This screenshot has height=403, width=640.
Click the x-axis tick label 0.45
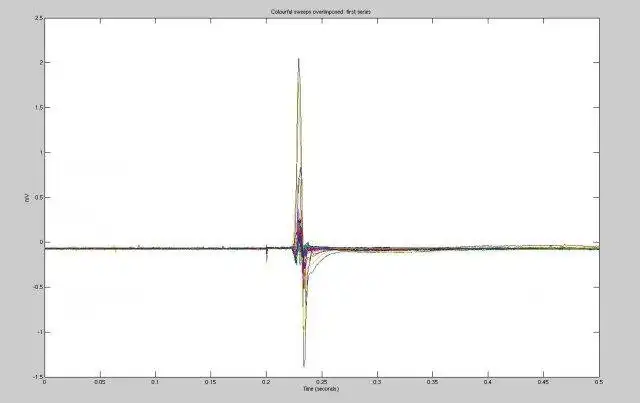(543, 382)
